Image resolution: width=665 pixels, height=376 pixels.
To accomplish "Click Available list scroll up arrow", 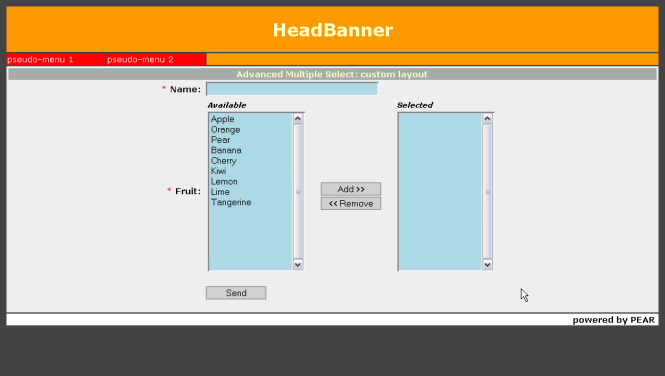I will click(298, 119).
